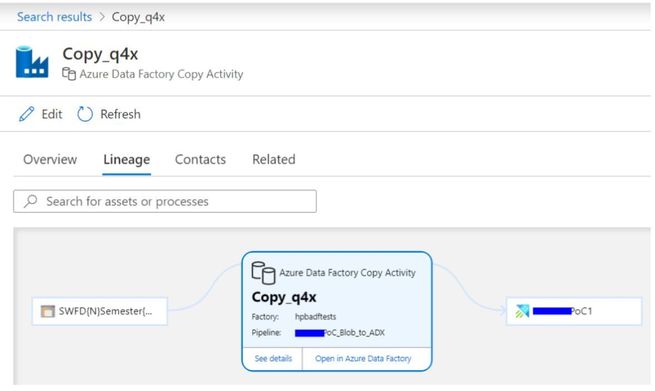The width and height of the screenshot is (655, 391).
Task: Switch to the Contacts tab
Action: tap(200, 159)
